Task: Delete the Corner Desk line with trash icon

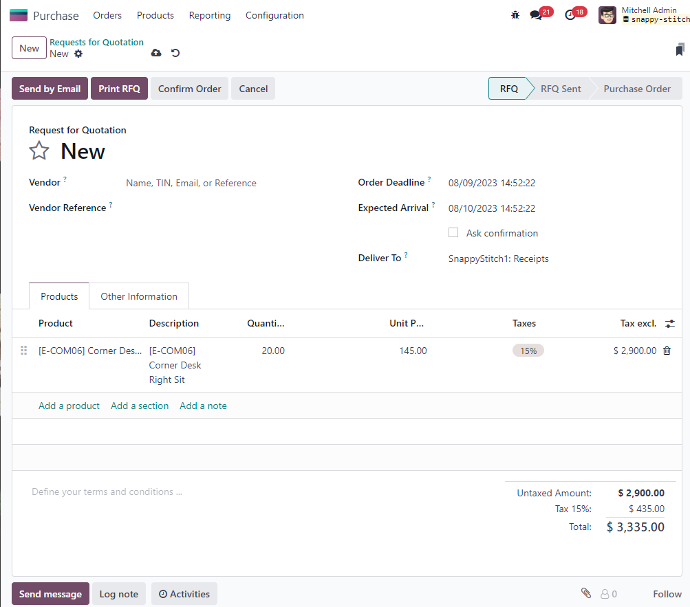Action: click(667, 351)
